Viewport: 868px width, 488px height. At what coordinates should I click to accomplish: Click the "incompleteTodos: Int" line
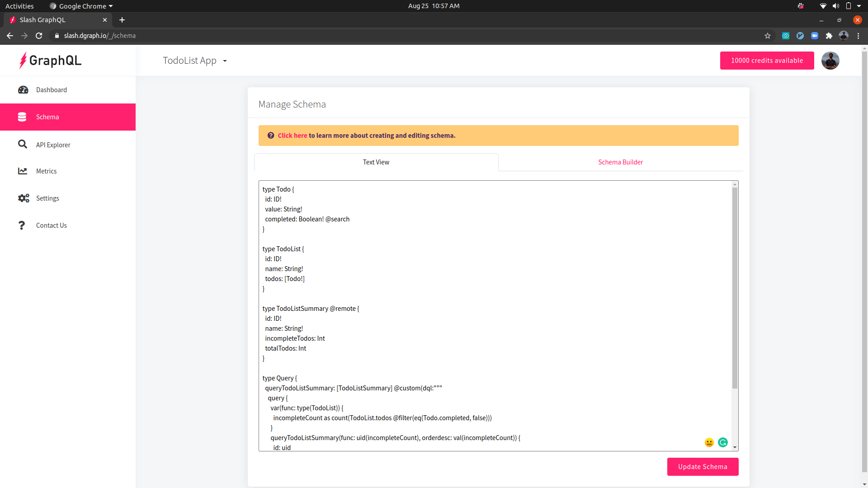(295, 338)
